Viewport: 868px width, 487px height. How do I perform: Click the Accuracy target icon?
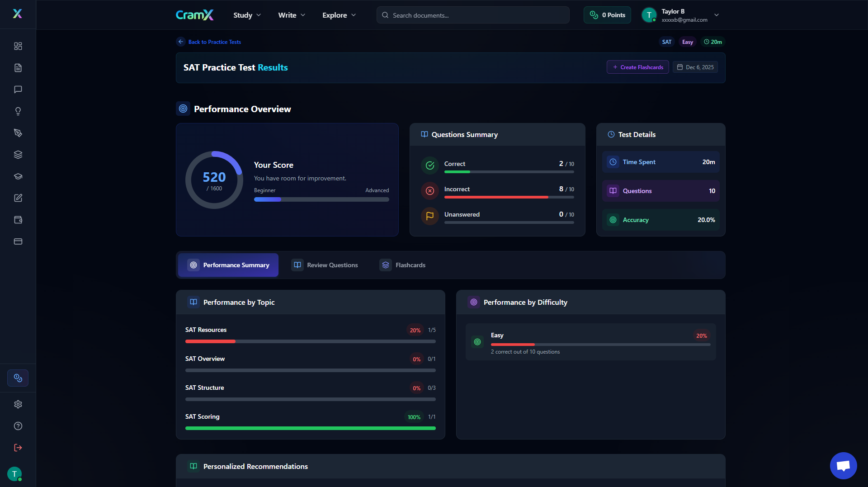click(x=613, y=220)
